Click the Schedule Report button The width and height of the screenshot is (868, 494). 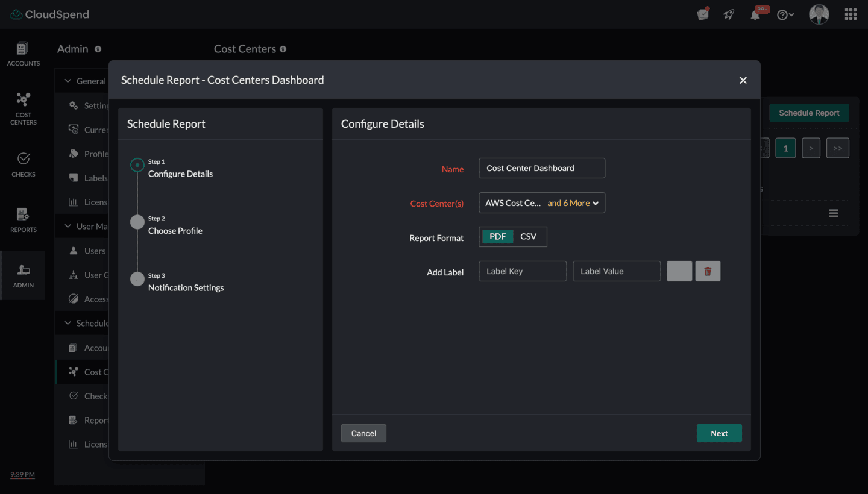[x=809, y=113]
